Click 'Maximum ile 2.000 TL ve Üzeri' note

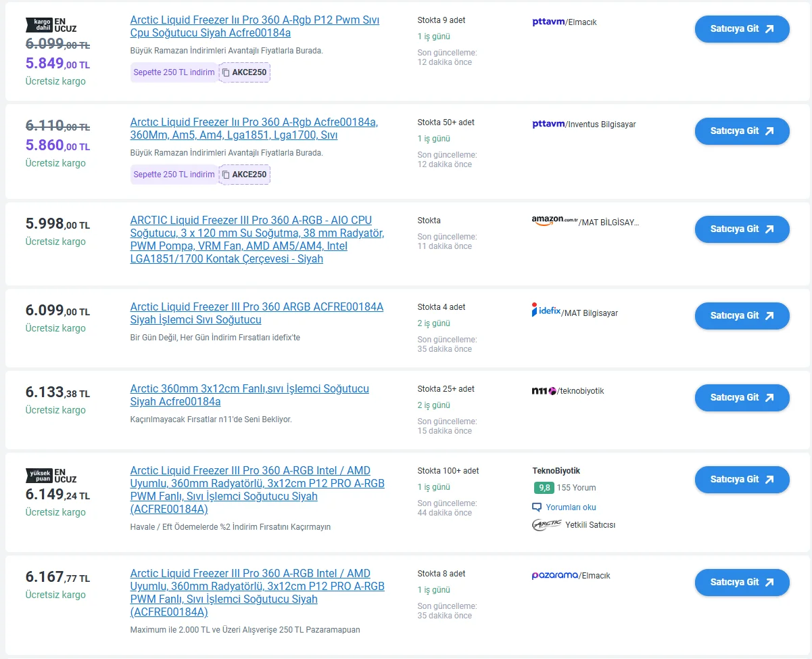coord(245,630)
